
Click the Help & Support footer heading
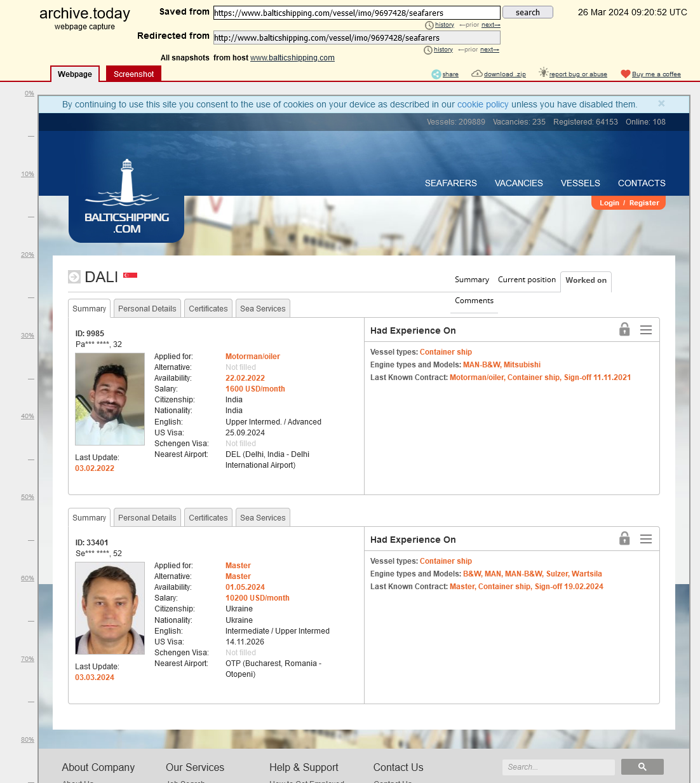pyautogui.click(x=304, y=767)
